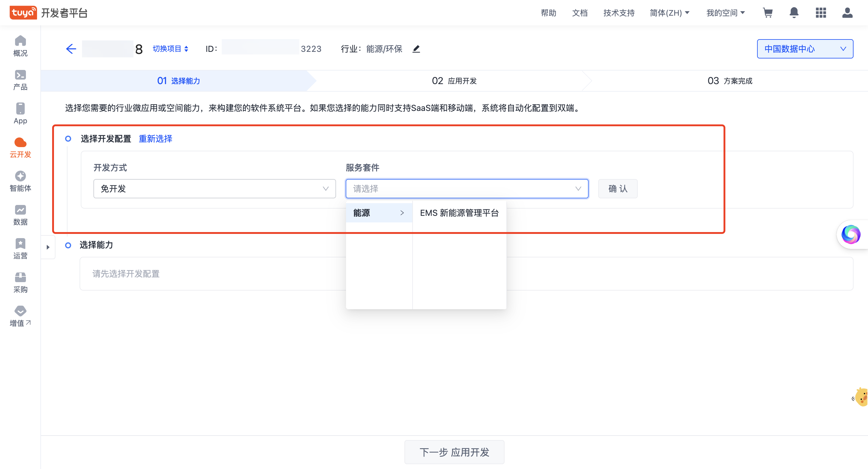
Task: Click the 选择开发配置 section heading
Action: [x=105, y=138]
